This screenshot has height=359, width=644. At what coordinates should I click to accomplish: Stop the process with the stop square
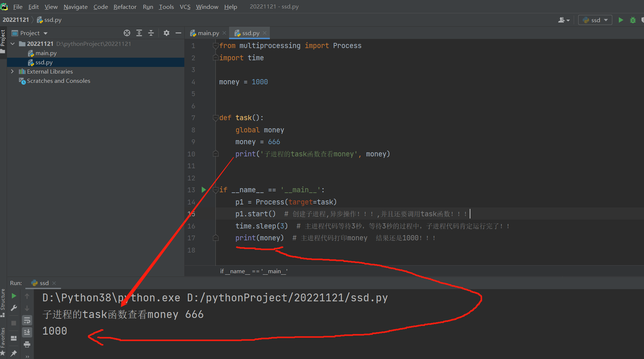[x=14, y=323]
